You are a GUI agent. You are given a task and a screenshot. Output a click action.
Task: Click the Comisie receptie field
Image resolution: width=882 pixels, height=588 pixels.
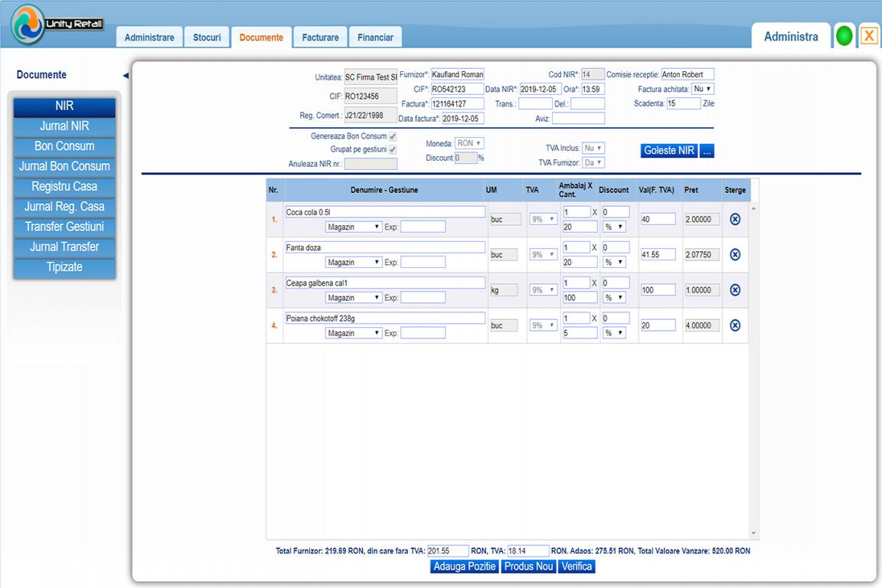(x=688, y=74)
